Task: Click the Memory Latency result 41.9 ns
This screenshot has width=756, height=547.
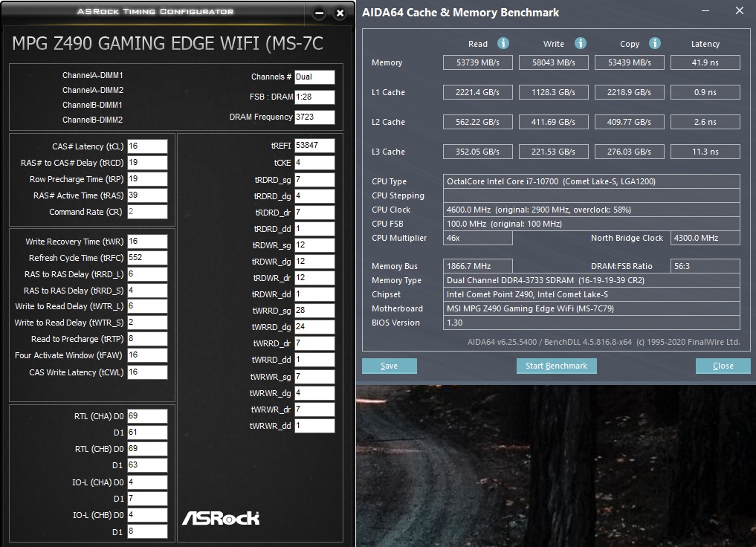Action: click(705, 62)
